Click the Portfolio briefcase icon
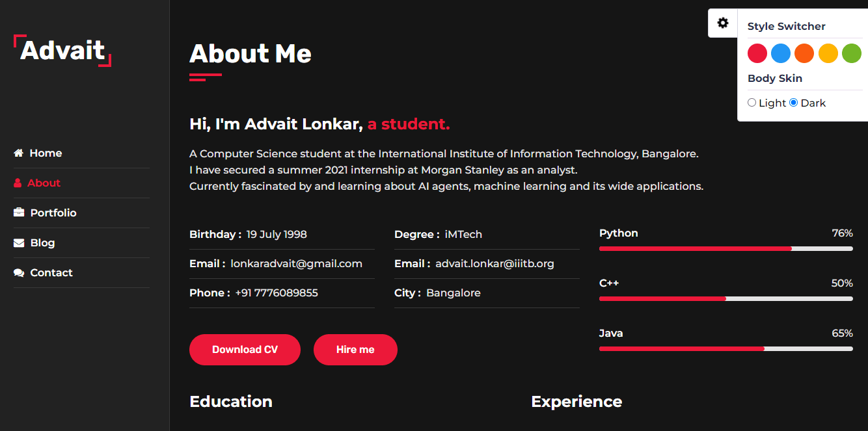The width and height of the screenshot is (868, 431). click(x=19, y=213)
